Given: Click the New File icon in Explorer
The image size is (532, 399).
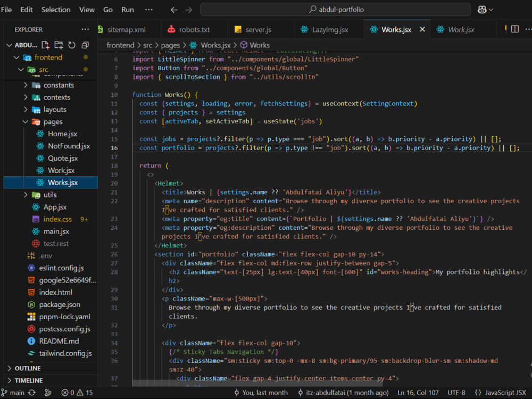Looking at the screenshot, I should (x=45, y=45).
